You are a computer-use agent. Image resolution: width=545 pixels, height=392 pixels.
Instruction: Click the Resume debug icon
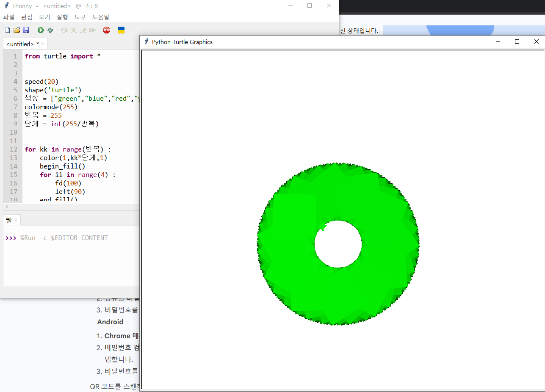92,30
